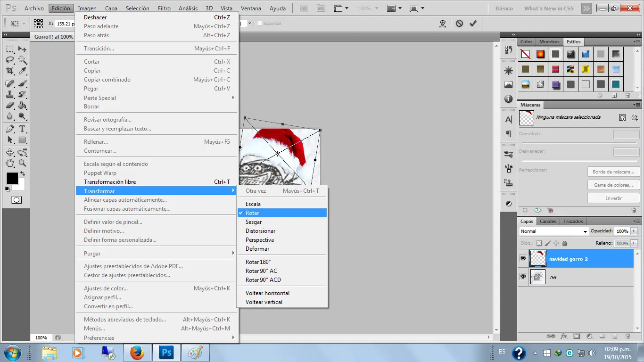
Task: Activate the Horizontal Type tool
Action: (22, 128)
